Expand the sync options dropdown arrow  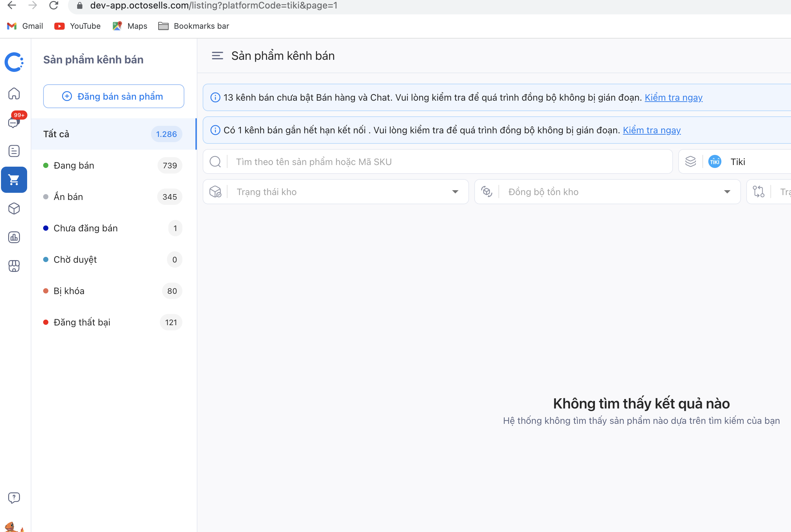coord(727,191)
